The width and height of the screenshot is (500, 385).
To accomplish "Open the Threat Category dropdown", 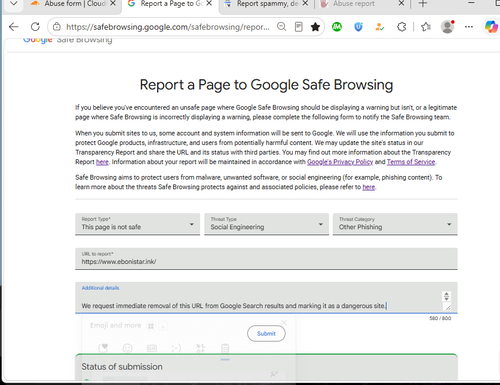I will [x=395, y=224].
